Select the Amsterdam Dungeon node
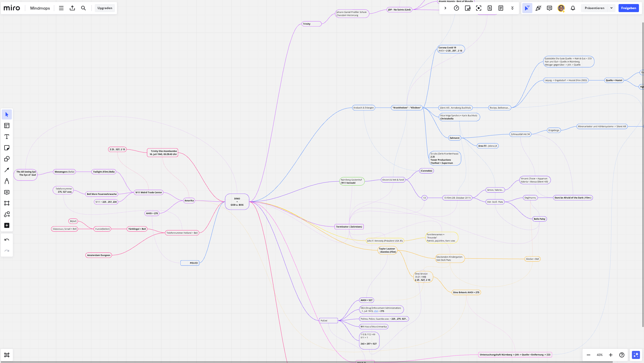Image resolution: width=644 pixels, height=363 pixels. point(99,255)
